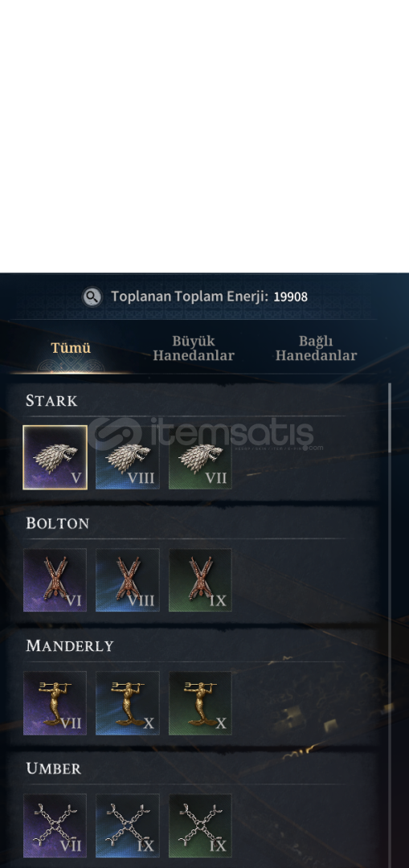Click the Manderly section header
This screenshot has width=409, height=868.
69,646
